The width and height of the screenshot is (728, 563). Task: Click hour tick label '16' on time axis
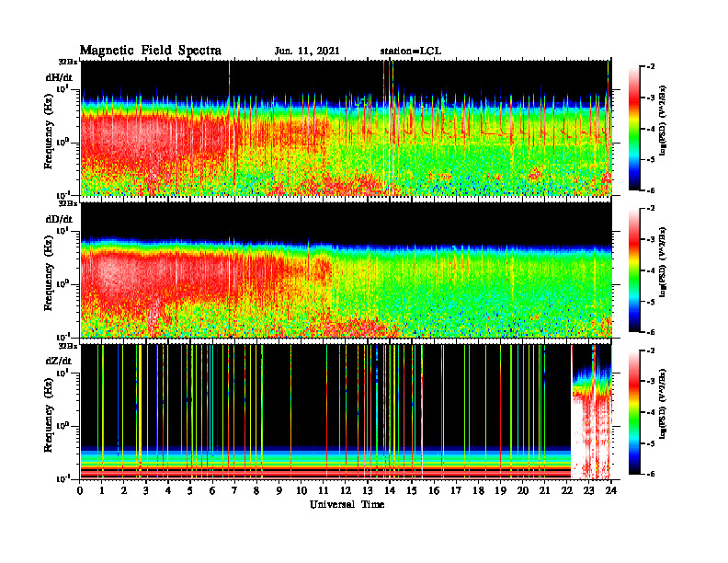[x=434, y=490]
